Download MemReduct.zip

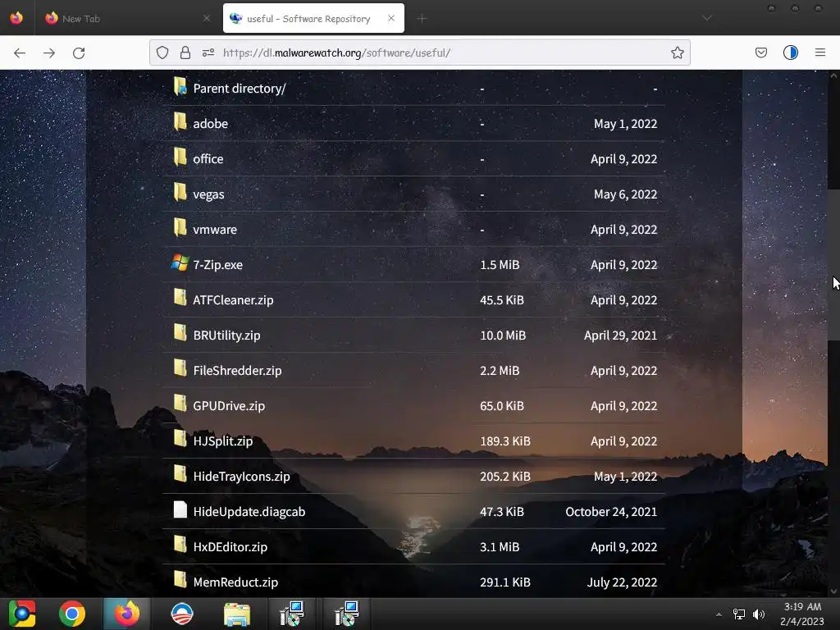click(235, 582)
